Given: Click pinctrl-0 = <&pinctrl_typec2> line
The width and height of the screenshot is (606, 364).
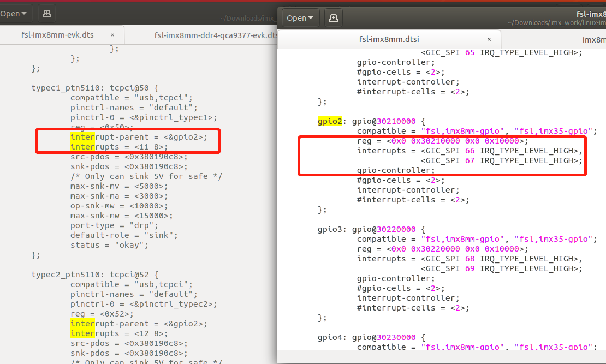Looking at the screenshot, I should point(144,304).
